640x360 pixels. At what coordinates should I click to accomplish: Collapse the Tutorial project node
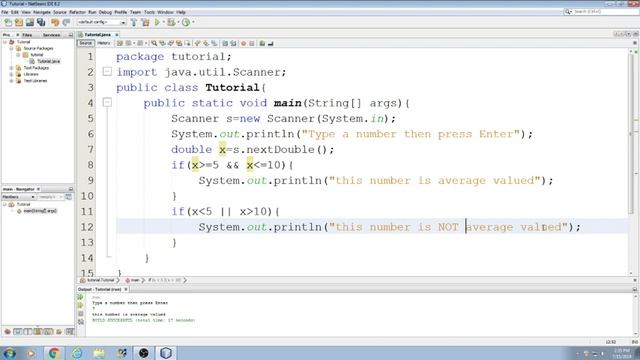[x=5, y=42]
